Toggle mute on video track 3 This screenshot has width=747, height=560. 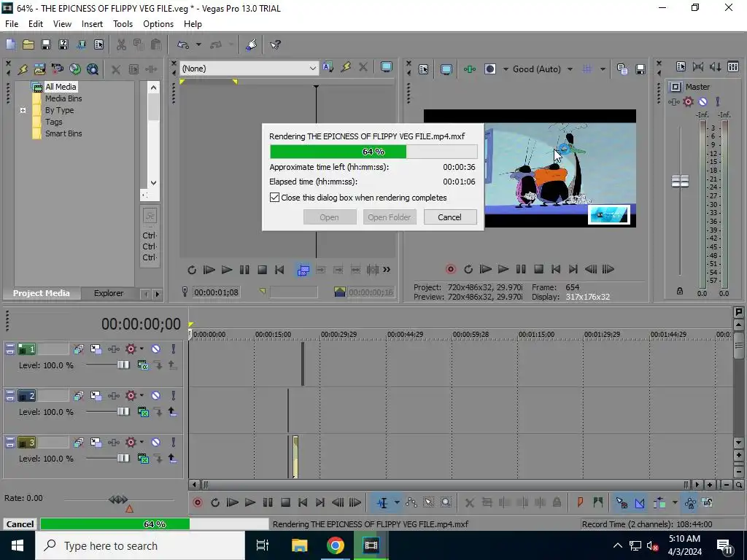[156, 443]
